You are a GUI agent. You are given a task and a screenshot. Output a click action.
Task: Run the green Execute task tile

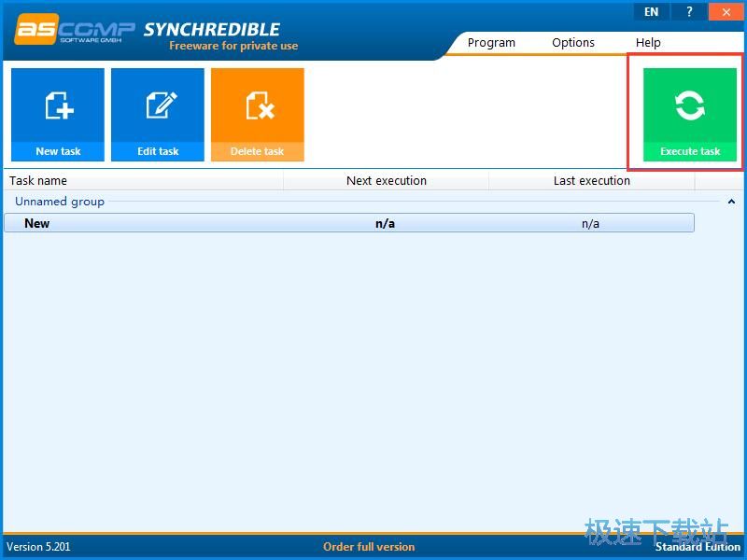(x=689, y=115)
